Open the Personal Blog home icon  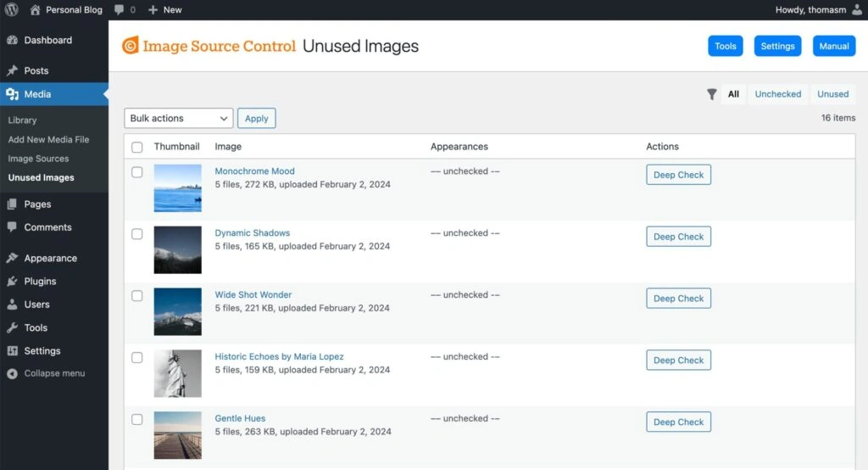(x=35, y=10)
